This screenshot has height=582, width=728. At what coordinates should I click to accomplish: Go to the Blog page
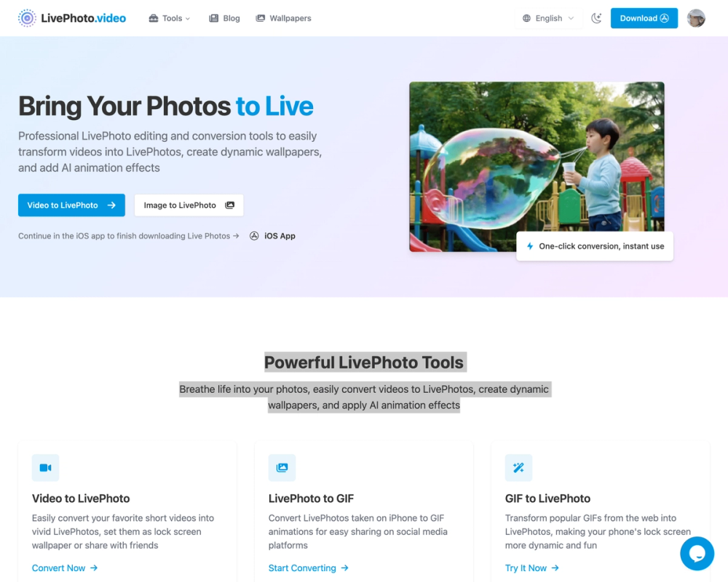(224, 18)
